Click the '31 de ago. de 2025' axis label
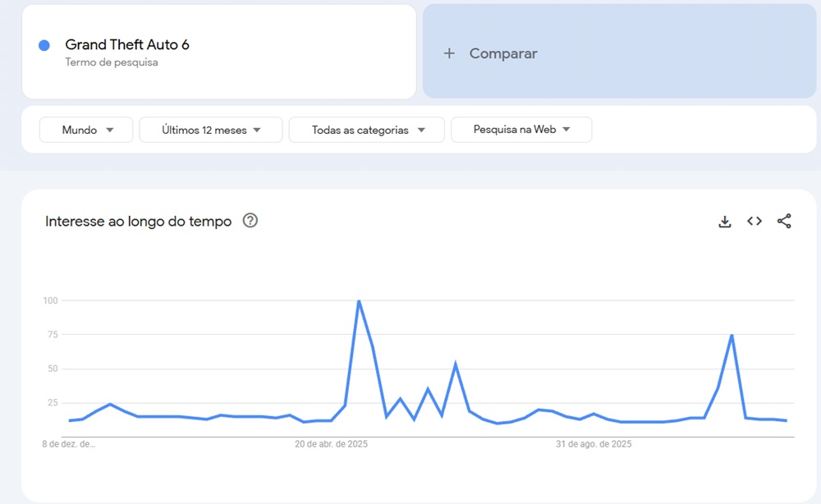The width and height of the screenshot is (821, 504). 594,444
